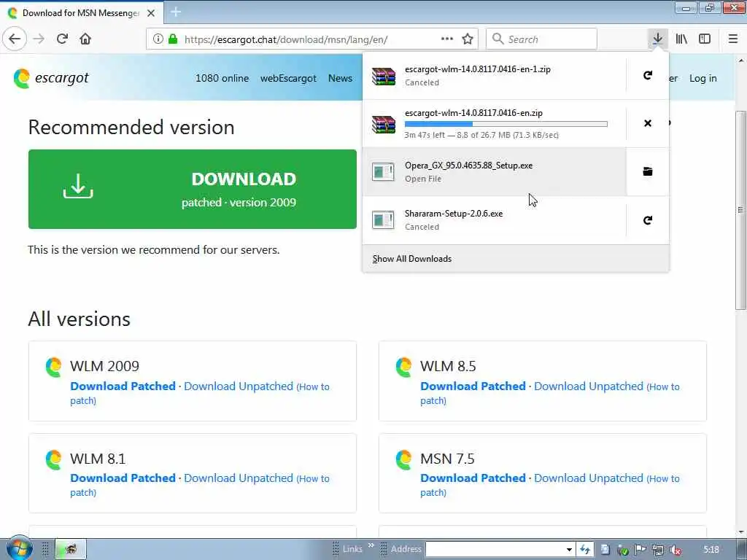Open the Action Center flag icon
This screenshot has width=747, height=560.
coord(640,550)
